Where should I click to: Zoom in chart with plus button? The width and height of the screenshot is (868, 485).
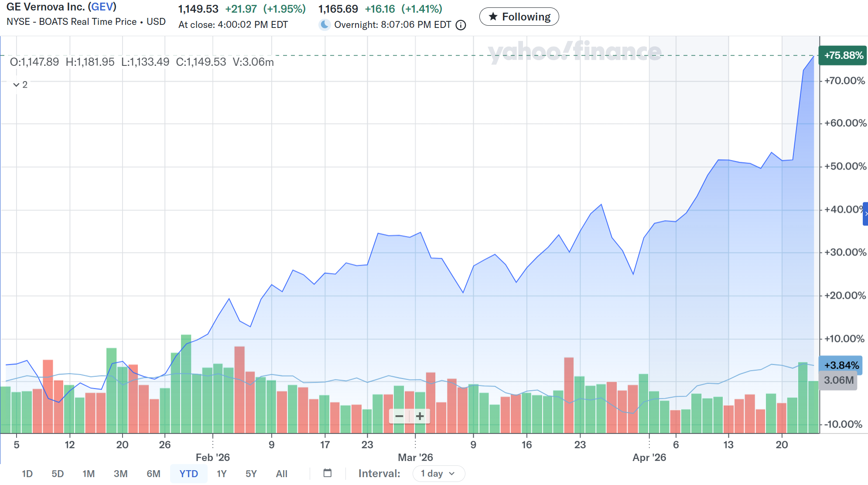coord(420,416)
